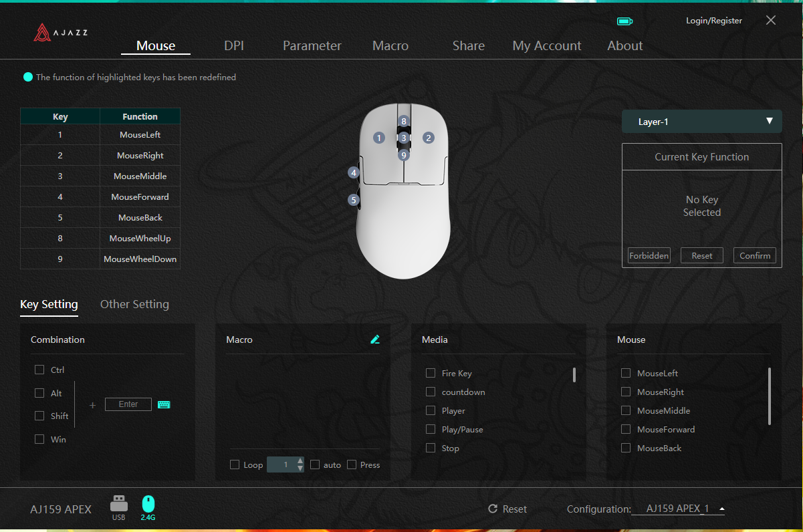
Task: Check the Stop media option
Action: [x=431, y=448]
